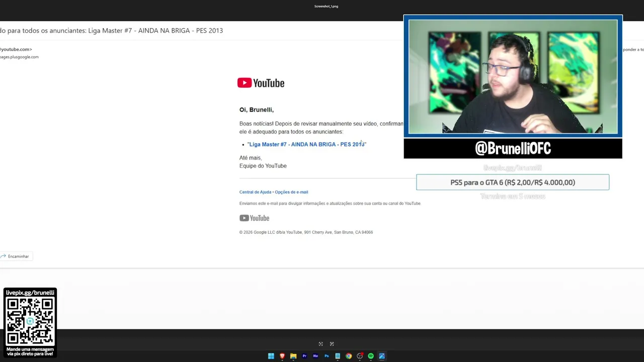The height and width of the screenshot is (362, 644).
Task: Click the pages.plusgoogle.com sender domain line
Action: [x=19, y=57]
